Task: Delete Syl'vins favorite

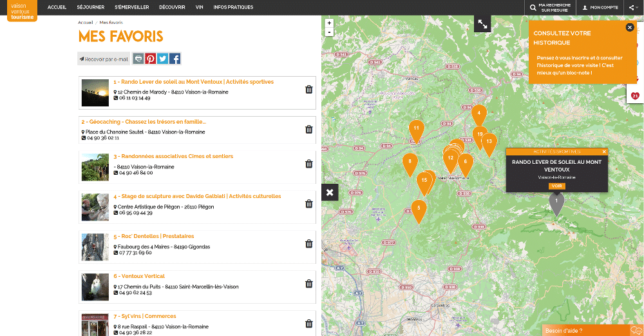Action: 309,323
